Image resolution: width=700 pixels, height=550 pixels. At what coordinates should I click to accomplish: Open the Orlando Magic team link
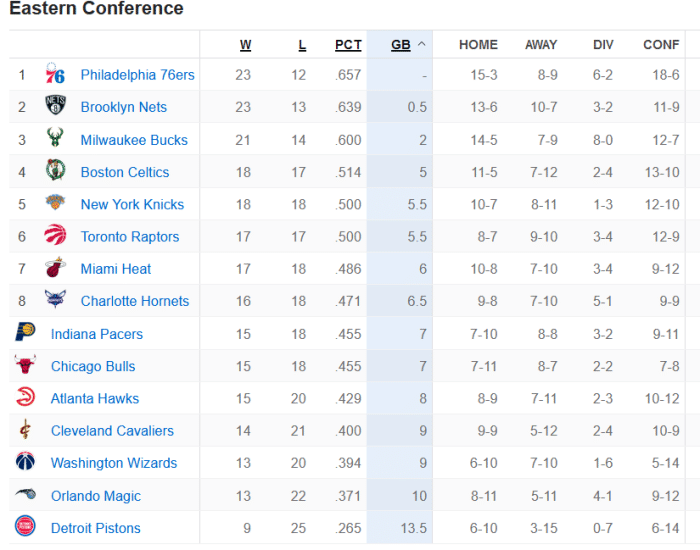[x=96, y=496]
